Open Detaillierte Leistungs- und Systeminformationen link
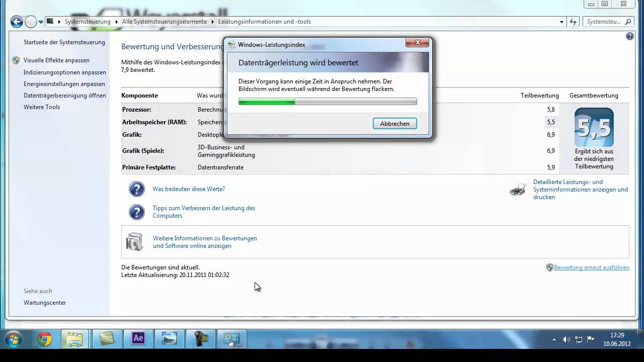This screenshot has height=362, width=644. (581, 190)
